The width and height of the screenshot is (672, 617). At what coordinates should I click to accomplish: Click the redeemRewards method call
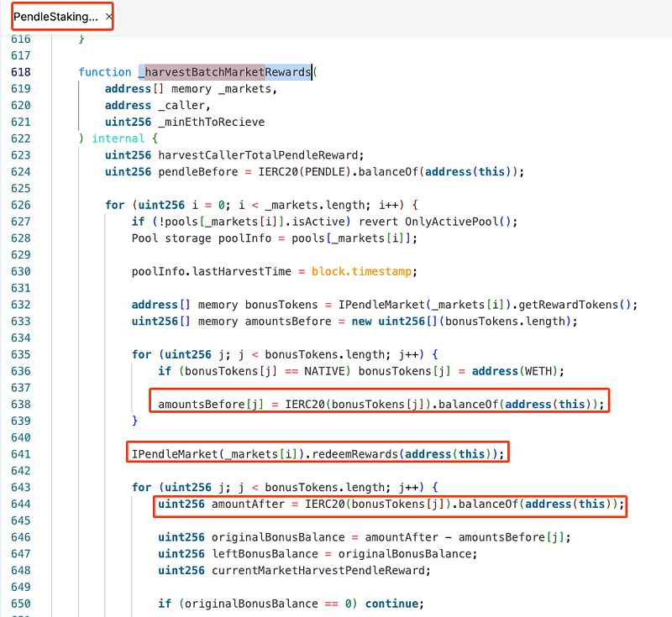(354, 454)
